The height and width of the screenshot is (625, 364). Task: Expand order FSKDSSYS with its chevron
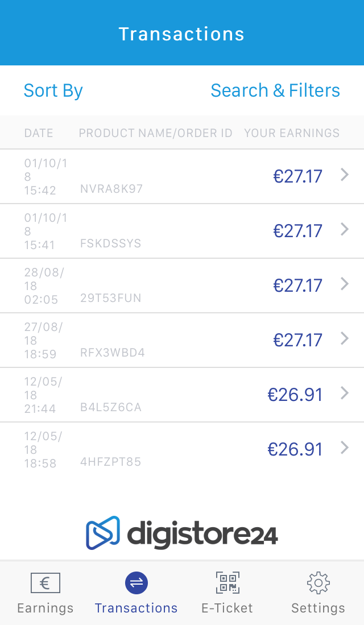pos(344,230)
